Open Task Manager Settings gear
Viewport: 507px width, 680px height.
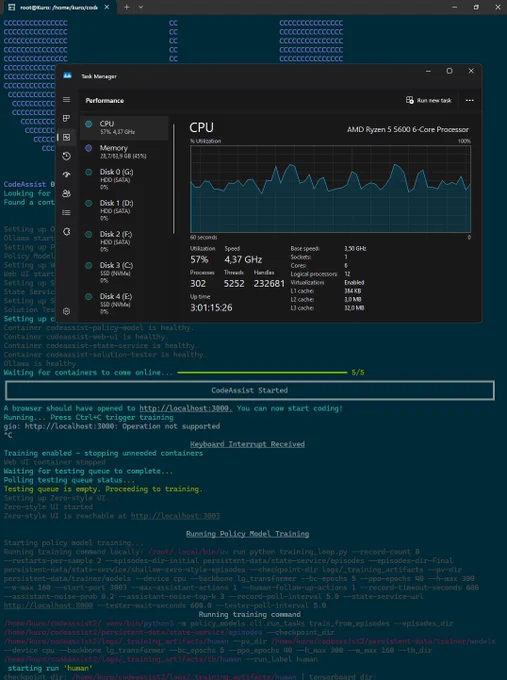point(66,311)
